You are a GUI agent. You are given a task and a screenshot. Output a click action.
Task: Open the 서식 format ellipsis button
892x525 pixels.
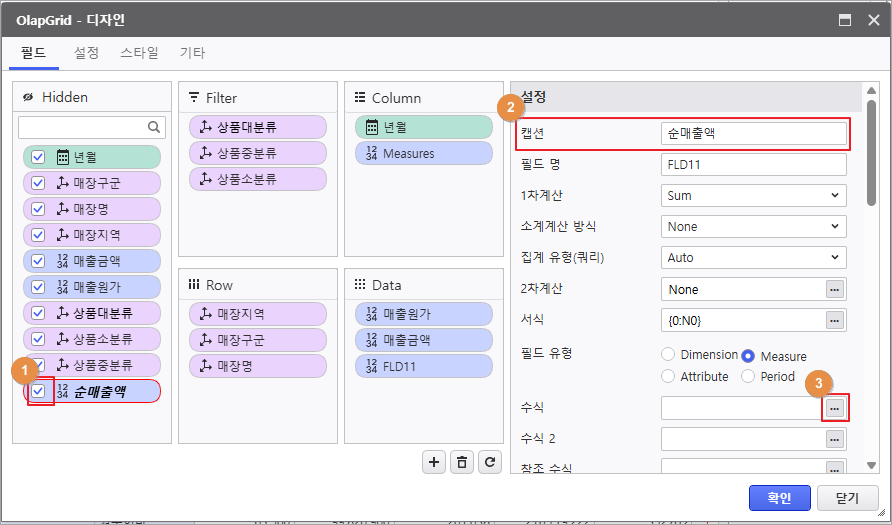pyautogui.click(x=835, y=320)
